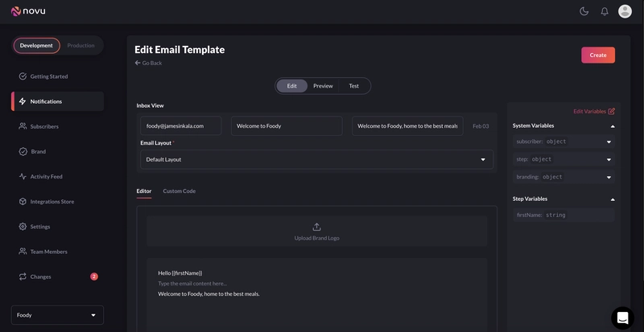
Task: Toggle dark mode with the moon icon
Action: coord(584,11)
